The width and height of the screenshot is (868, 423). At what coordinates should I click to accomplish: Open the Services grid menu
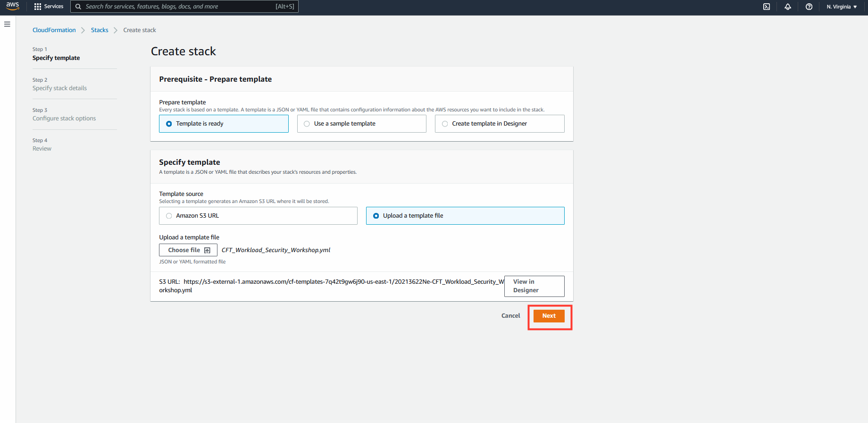(49, 7)
